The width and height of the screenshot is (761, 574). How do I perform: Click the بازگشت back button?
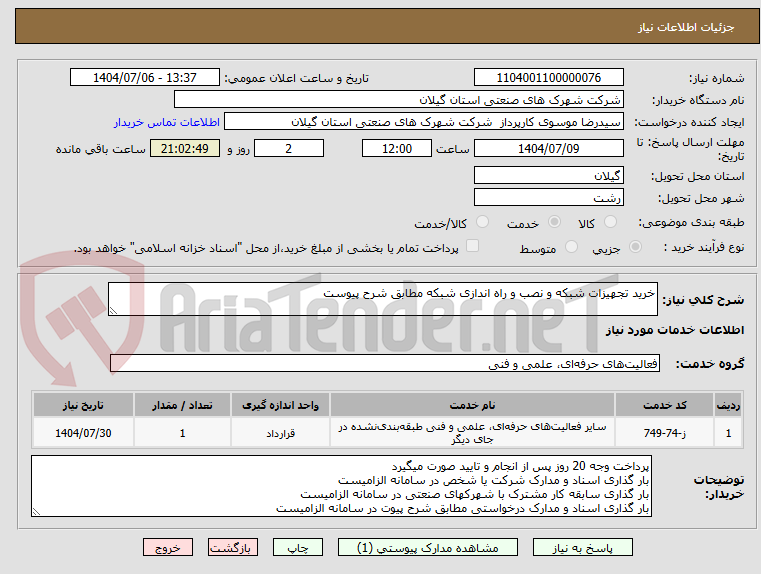coord(232,547)
